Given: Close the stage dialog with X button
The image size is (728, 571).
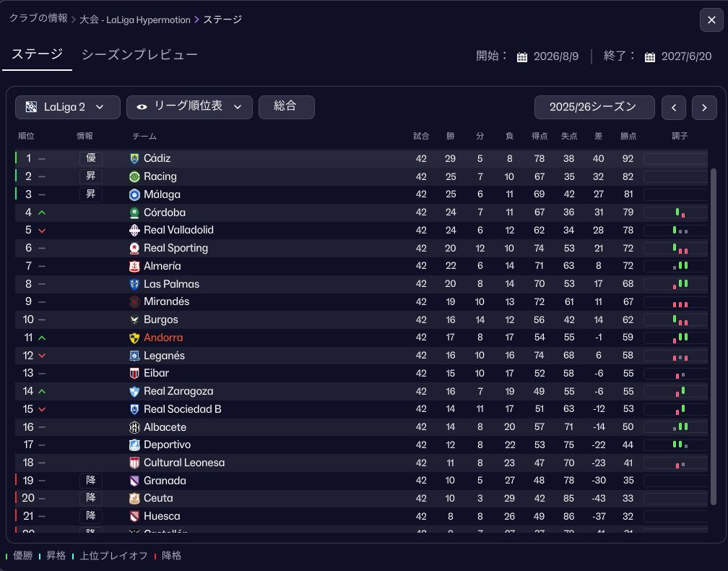Looking at the screenshot, I should (708, 20).
